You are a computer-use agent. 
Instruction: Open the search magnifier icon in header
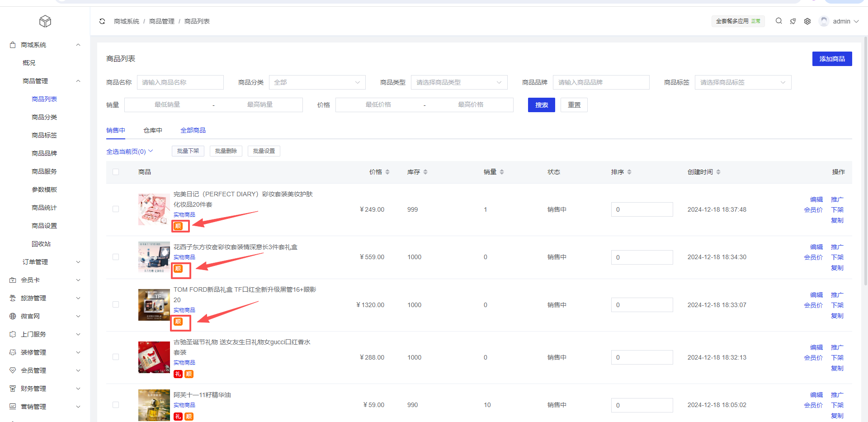point(778,21)
